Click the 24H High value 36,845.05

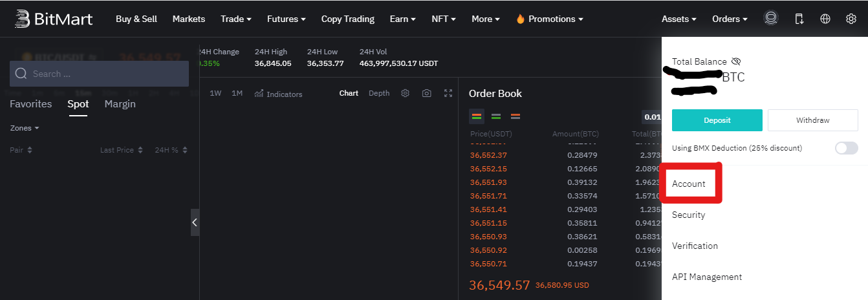[273, 63]
